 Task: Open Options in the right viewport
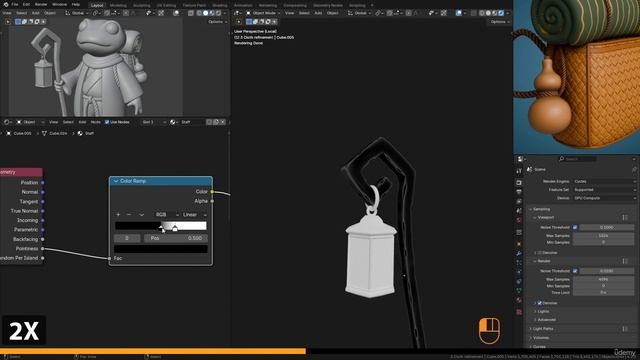(500, 22)
